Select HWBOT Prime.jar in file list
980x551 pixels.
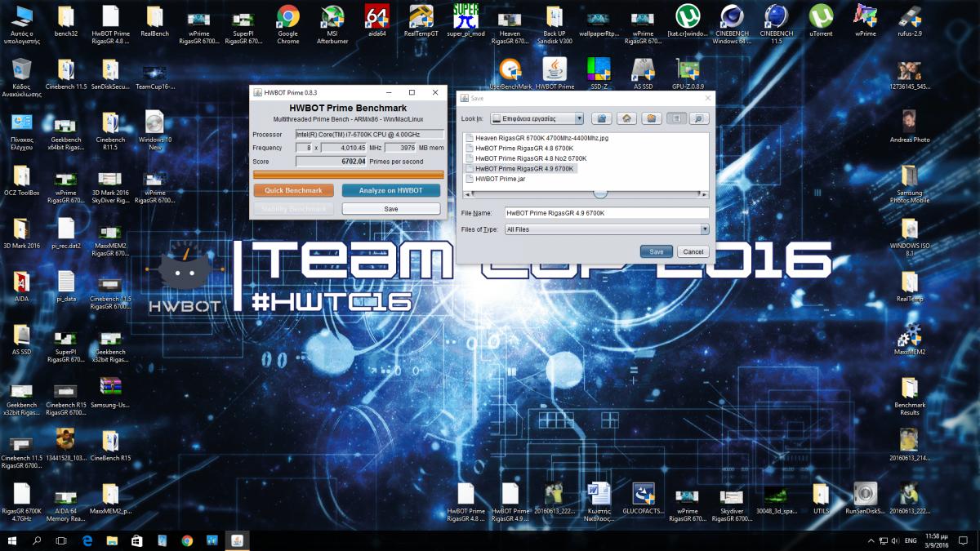click(495, 178)
